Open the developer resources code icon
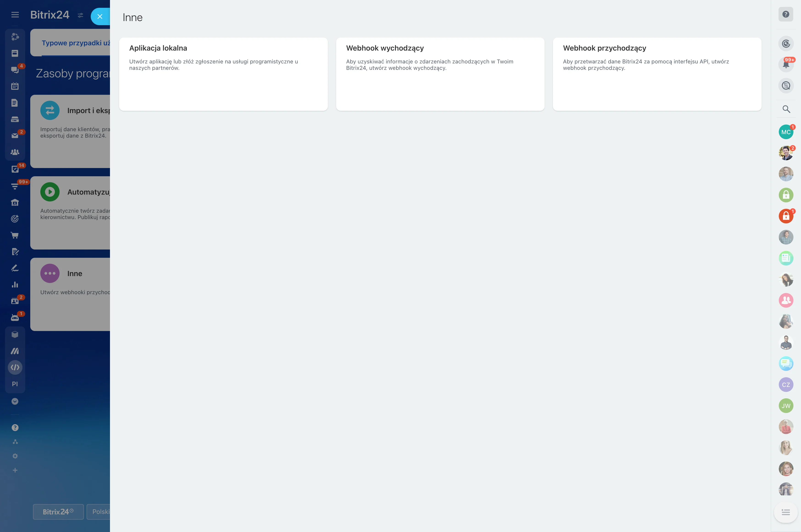 (15, 367)
